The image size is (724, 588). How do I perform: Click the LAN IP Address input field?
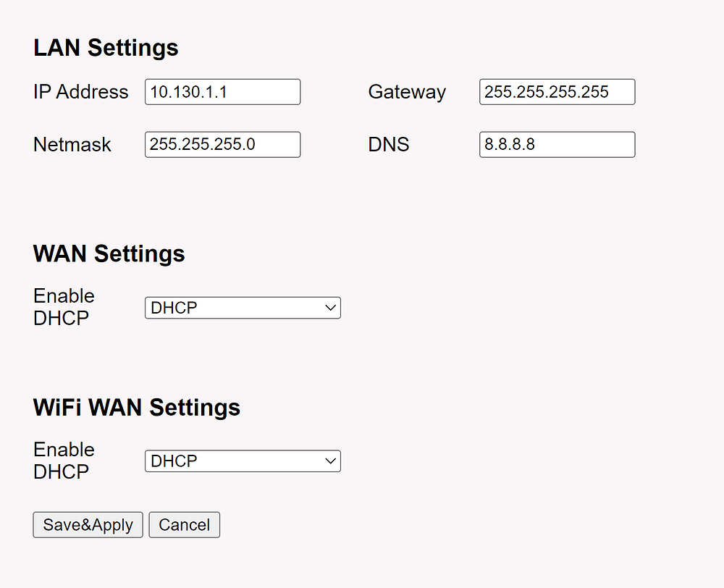tap(222, 92)
